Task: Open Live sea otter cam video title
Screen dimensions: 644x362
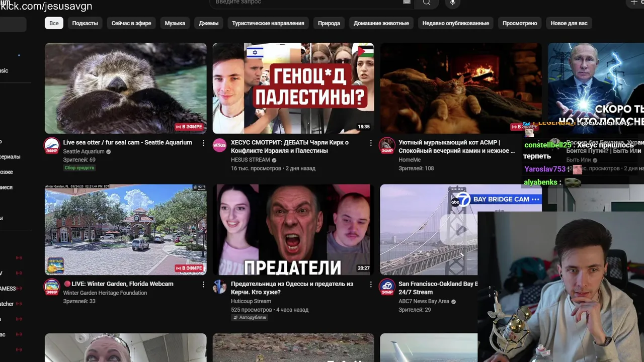Action: [127, 143]
